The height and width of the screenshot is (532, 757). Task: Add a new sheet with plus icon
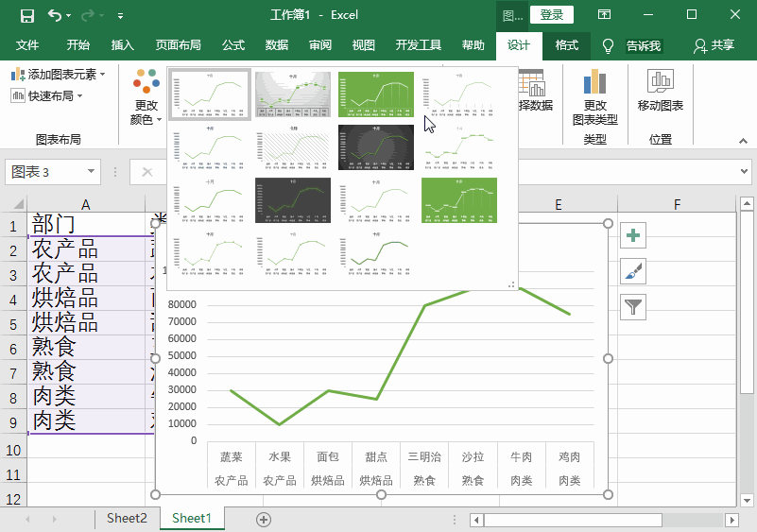[263, 520]
